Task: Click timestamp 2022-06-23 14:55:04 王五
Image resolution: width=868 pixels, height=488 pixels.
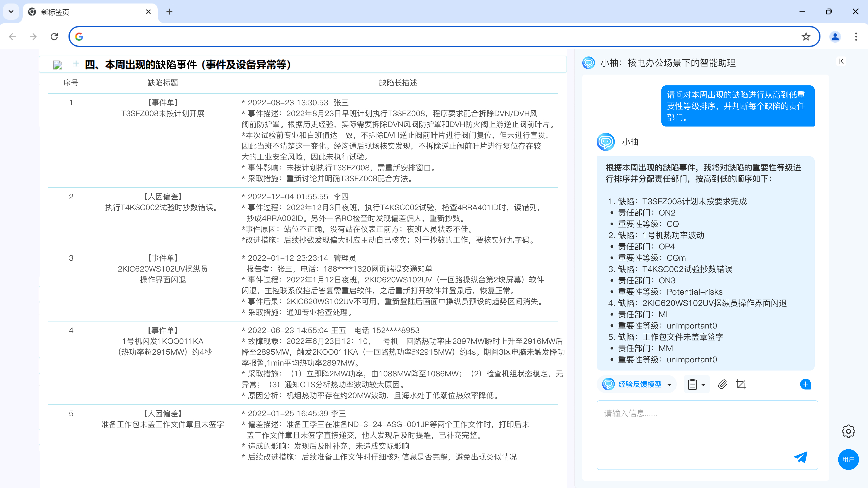Action: click(293, 330)
